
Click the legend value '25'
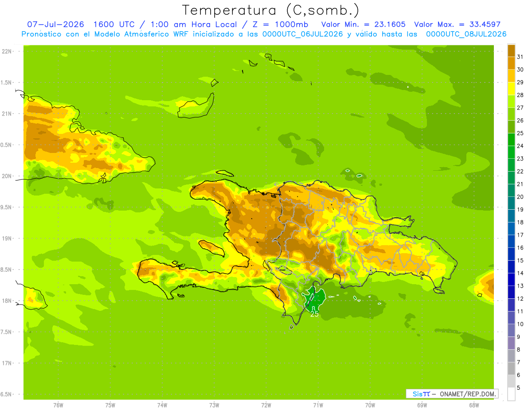click(x=520, y=133)
